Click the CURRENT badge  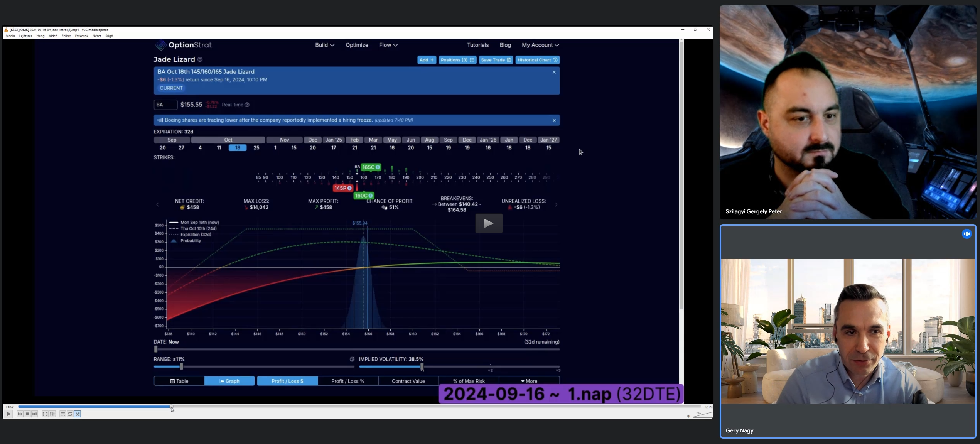click(171, 88)
